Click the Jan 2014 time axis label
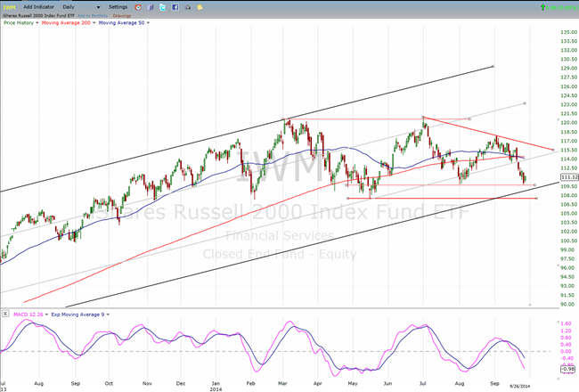Screen dimensions: 579x392 point(216,386)
